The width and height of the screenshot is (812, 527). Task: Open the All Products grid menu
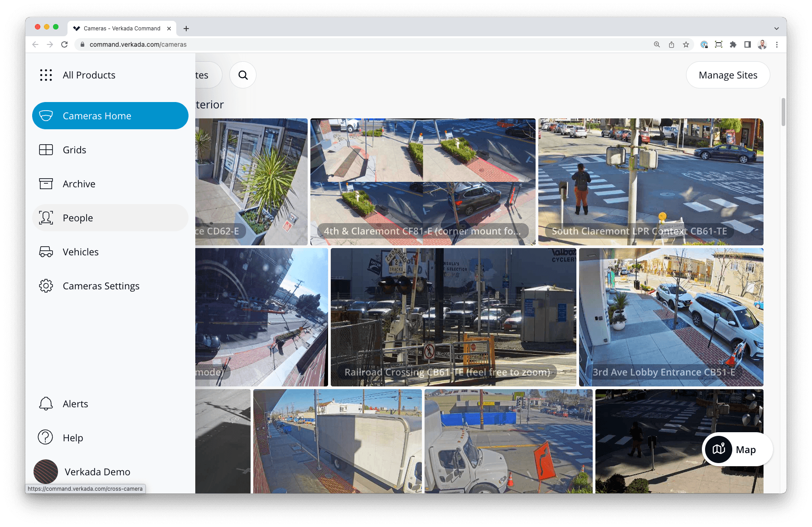(46, 75)
